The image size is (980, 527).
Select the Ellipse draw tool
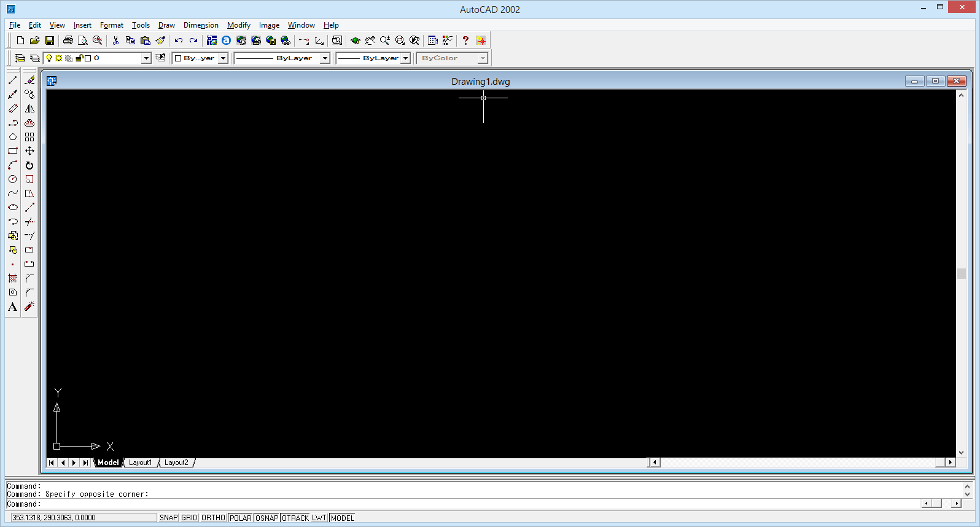point(13,208)
